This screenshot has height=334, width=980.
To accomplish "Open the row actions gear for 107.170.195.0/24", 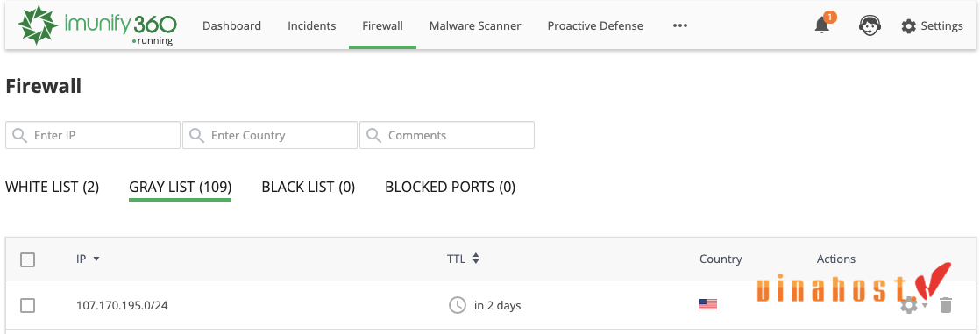I will point(910,305).
